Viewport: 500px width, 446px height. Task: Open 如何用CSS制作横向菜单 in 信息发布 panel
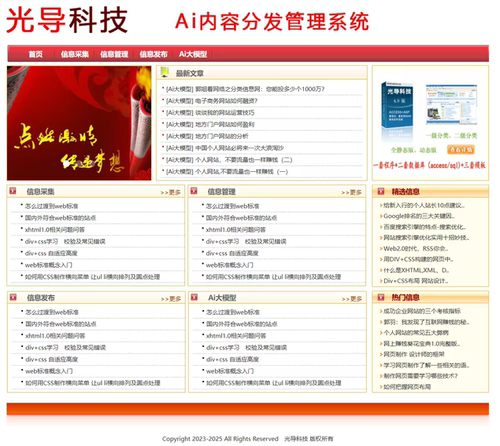pyautogui.click(x=93, y=383)
